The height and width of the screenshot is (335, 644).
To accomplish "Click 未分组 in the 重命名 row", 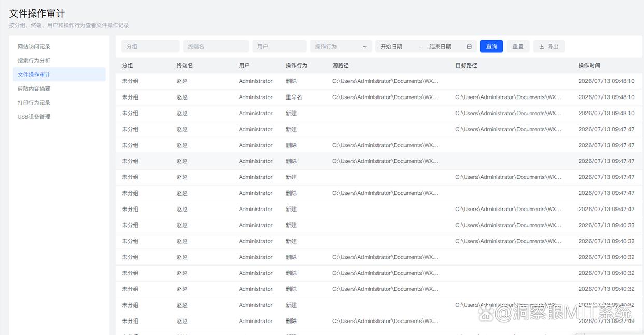I will tap(130, 97).
